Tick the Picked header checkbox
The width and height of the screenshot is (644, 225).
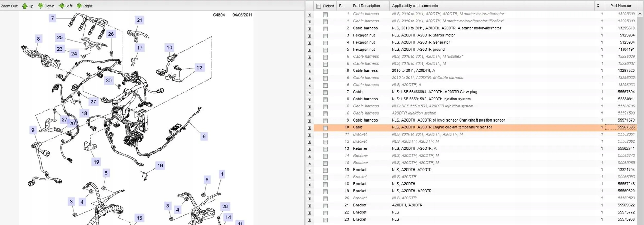click(319, 6)
